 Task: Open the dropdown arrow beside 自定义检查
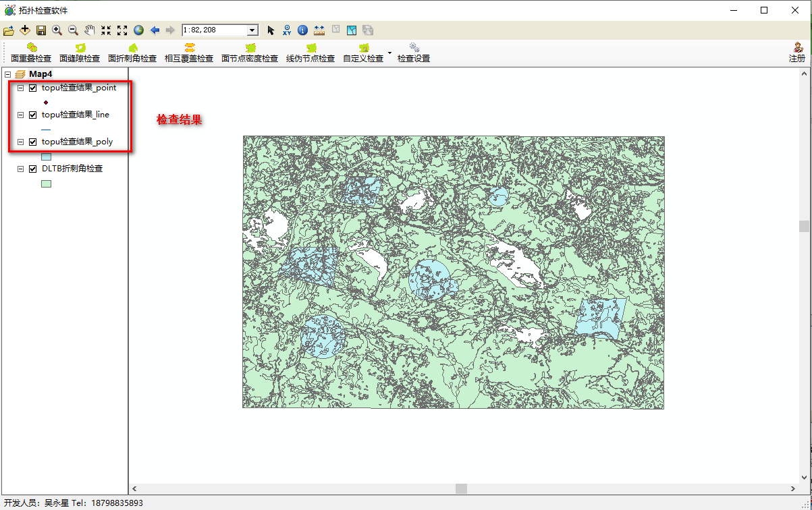pyautogui.click(x=389, y=51)
